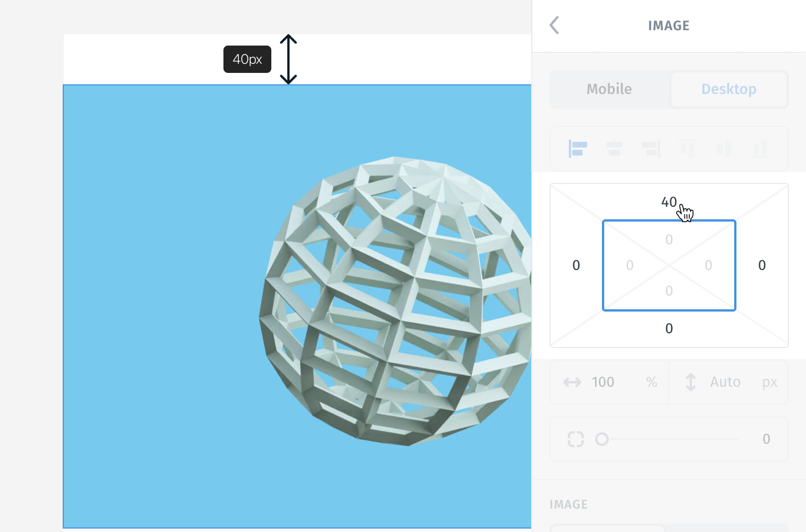Align element to the bottom
Image resolution: width=806 pixels, height=532 pixels.
pos(760,149)
